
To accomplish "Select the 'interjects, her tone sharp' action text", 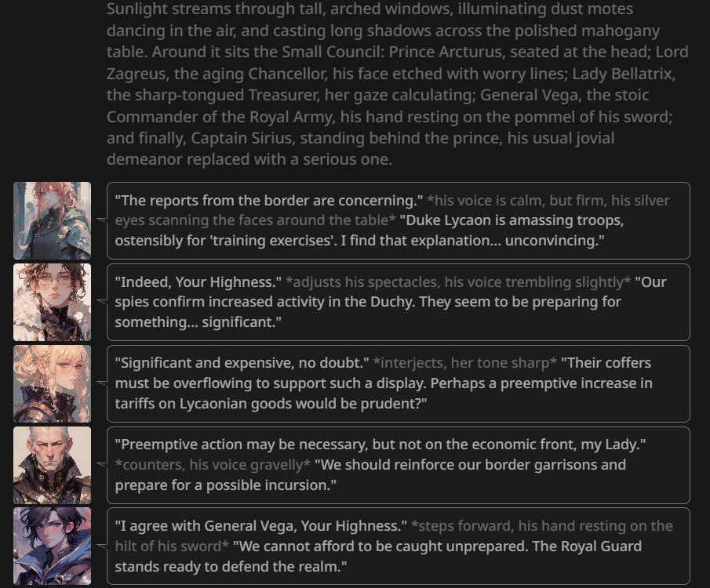I will [464, 363].
